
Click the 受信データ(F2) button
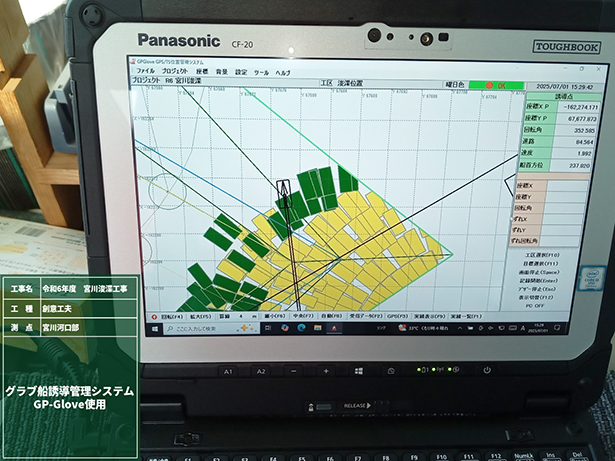click(x=363, y=314)
